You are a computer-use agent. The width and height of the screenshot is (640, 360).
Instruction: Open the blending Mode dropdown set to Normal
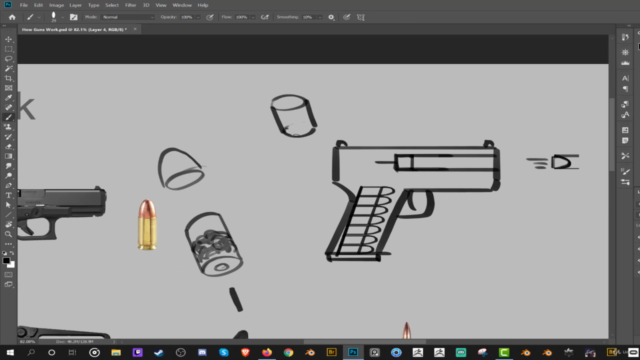[x=128, y=17]
